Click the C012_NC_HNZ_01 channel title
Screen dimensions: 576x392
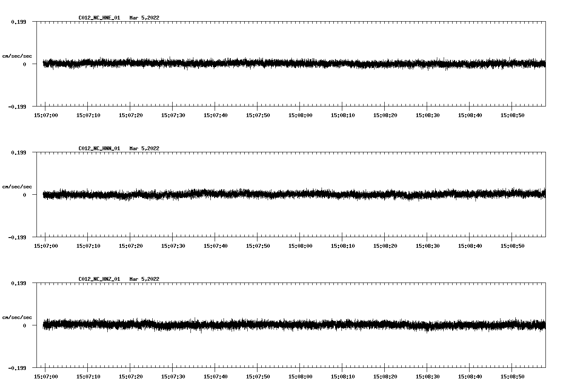click(x=99, y=279)
